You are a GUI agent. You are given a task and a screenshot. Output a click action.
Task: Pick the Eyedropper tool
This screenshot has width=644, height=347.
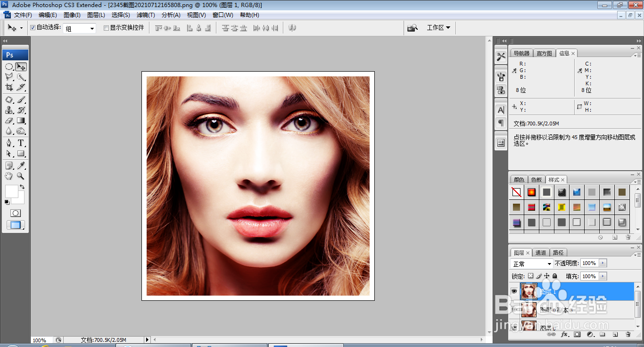pyautogui.click(x=21, y=165)
